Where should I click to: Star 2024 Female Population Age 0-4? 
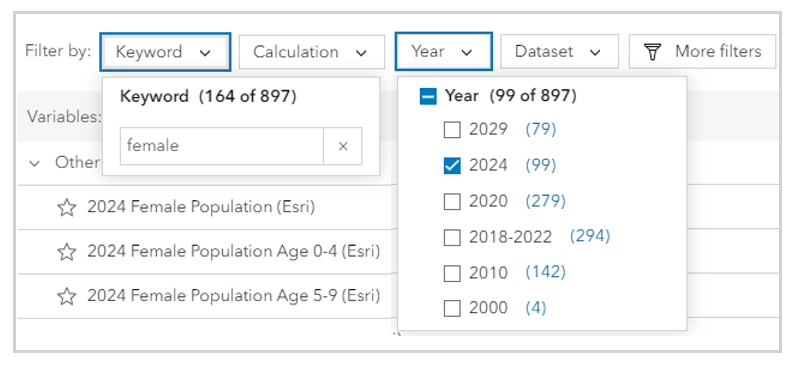pos(67,252)
